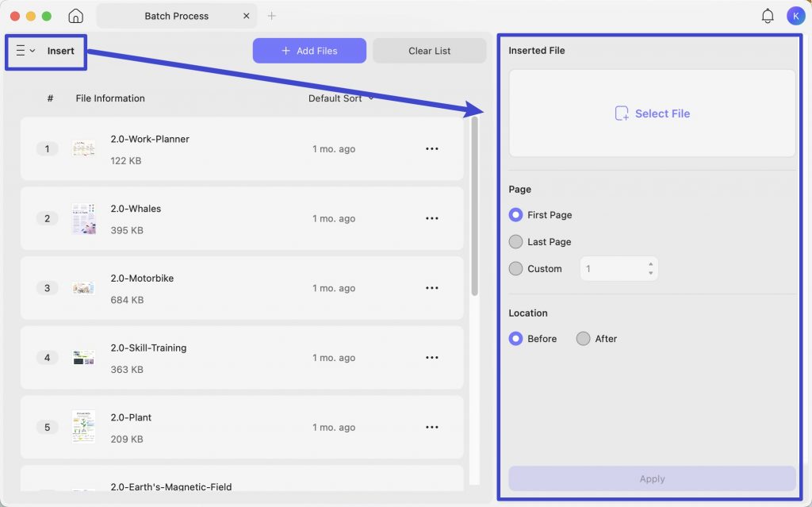Click the 2.0-Work-Planner thumbnail
This screenshot has height=507, width=812.
pos(83,149)
